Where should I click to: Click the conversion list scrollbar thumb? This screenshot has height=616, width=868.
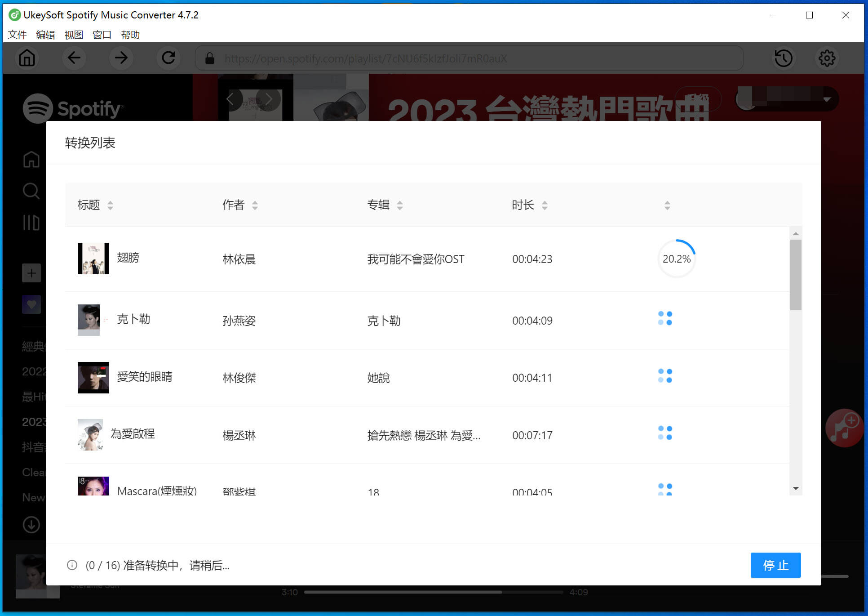point(796,275)
